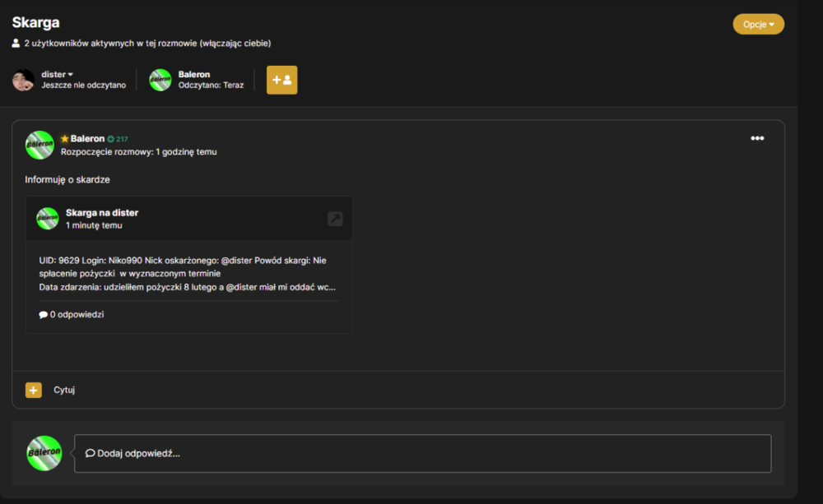Image resolution: width=823 pixels, height=504 pixels.
Task: Open the three-dots message options menu
Action: click(757, 138)
